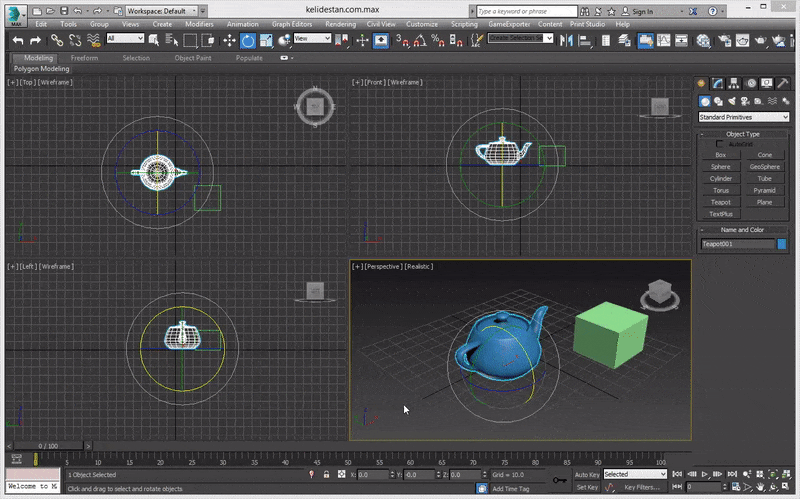Enable the AutoGrid checkbox
The width and height of the screenshot is (800, 499).
[x=719, y=144]
